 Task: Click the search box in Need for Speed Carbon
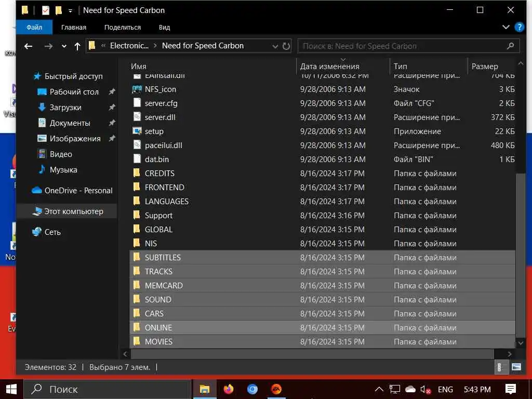click(x=408, y=46)
